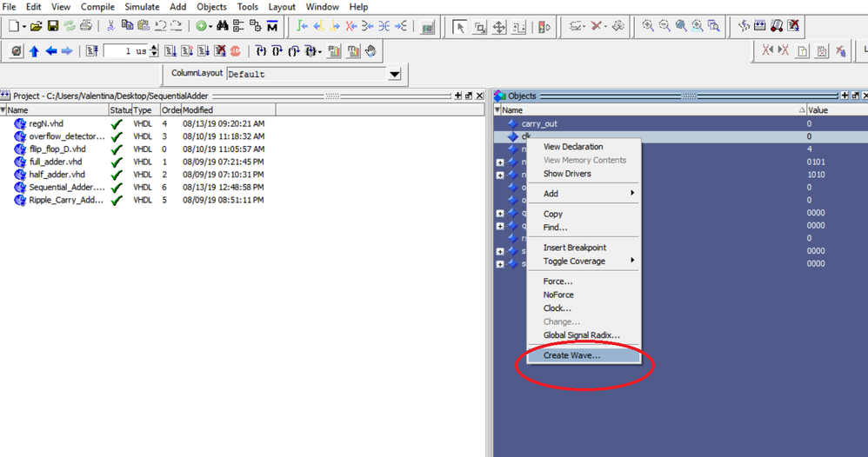Screen dimensions: 868x457
Task: Click the Cut scissors icon
Action: [x=110, y=25]
